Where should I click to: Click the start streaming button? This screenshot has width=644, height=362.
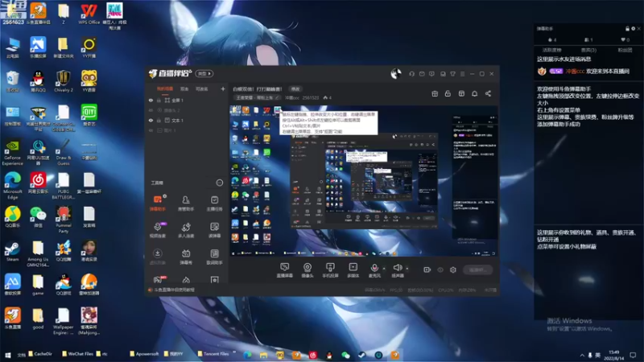point(478,269)
